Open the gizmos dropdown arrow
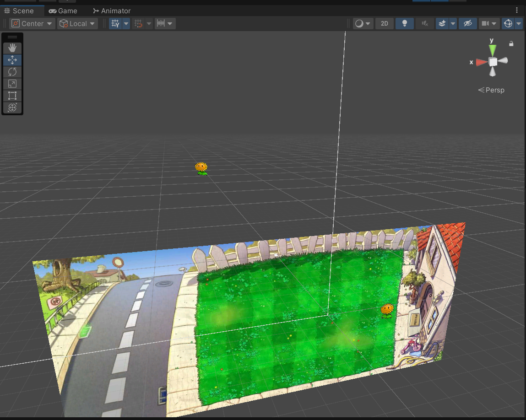526x420 pixels. tap(519, 23)
